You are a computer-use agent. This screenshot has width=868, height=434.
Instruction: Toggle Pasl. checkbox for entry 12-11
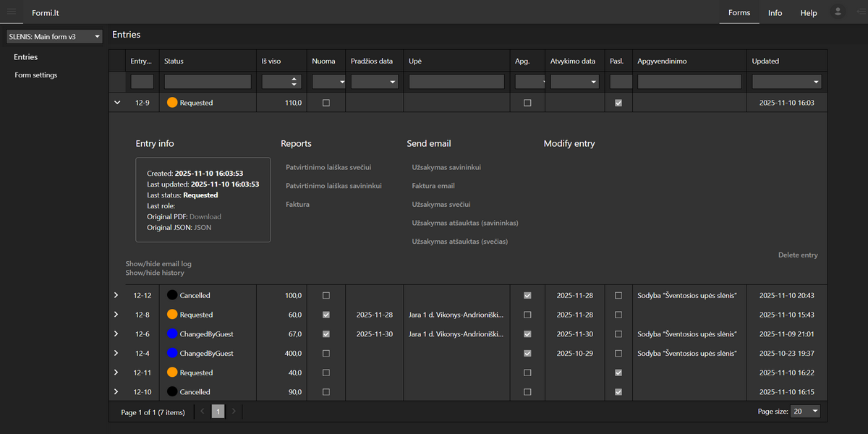618,373
